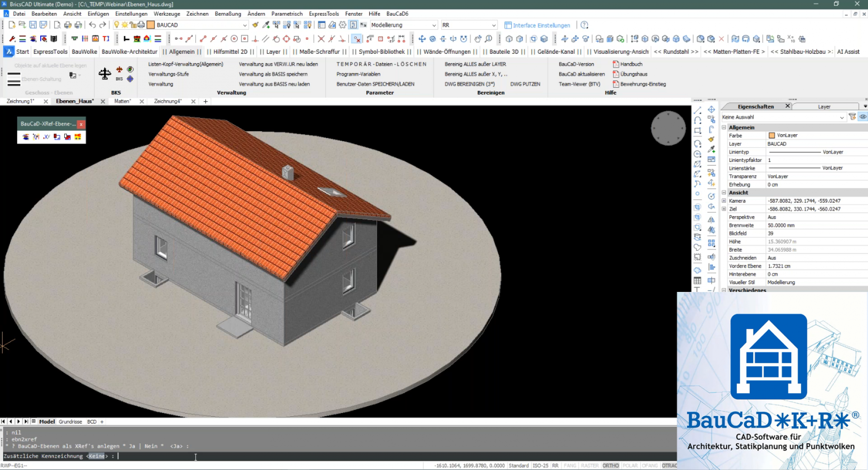Image resolution: width=868 pixels, height=470 pixels.
Task: Click Team-Viewer (BTV) button
Action: coord(579,84)
